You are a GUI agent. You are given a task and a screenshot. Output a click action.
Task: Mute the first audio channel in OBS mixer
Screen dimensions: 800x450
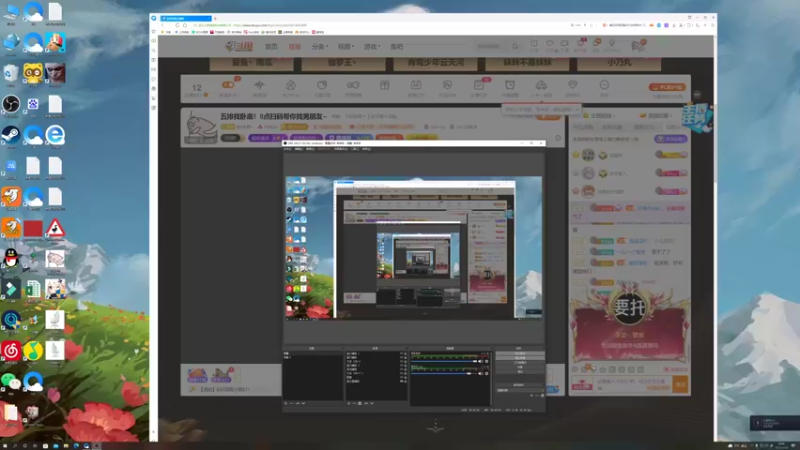[480, 361]
